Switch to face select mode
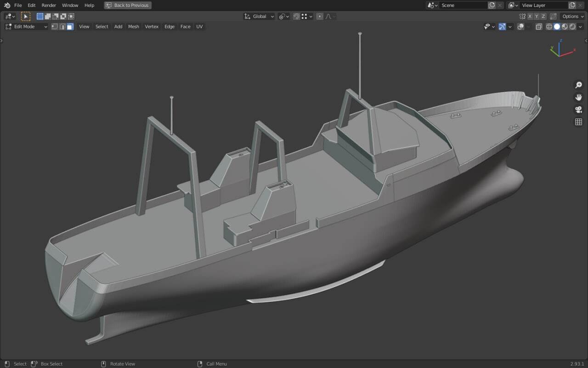Image resolution: width=588 pixels, height=368 pixels. click(x=70, y=27)
